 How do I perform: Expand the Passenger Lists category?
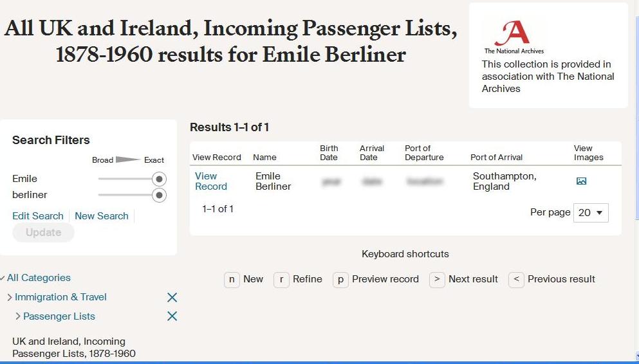(x=18, y=316)
